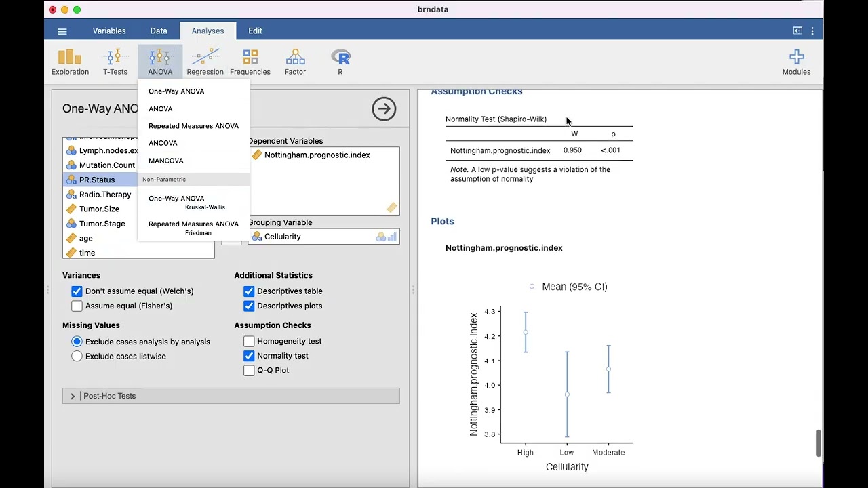Select PR.Status in variable list
This screenshot has height=488, width=868.
click(x=100, y=180)
